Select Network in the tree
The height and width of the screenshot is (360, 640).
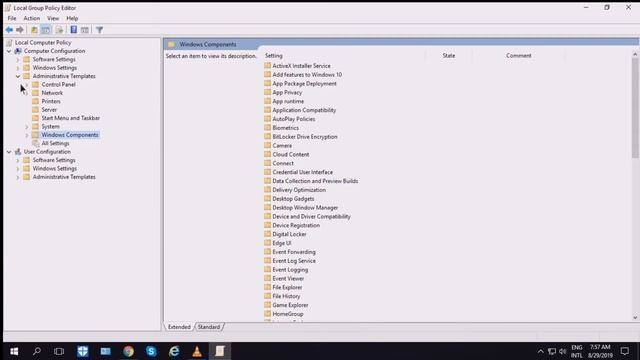tap(52, 93)
